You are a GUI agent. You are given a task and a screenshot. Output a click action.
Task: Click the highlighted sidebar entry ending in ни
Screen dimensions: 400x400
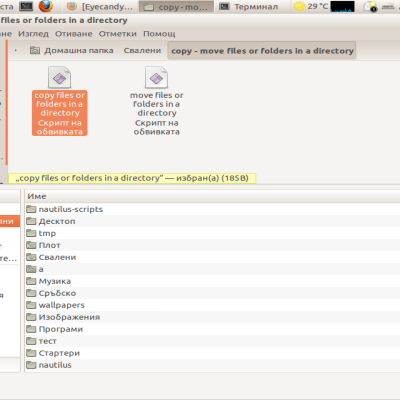pos(10,221)
